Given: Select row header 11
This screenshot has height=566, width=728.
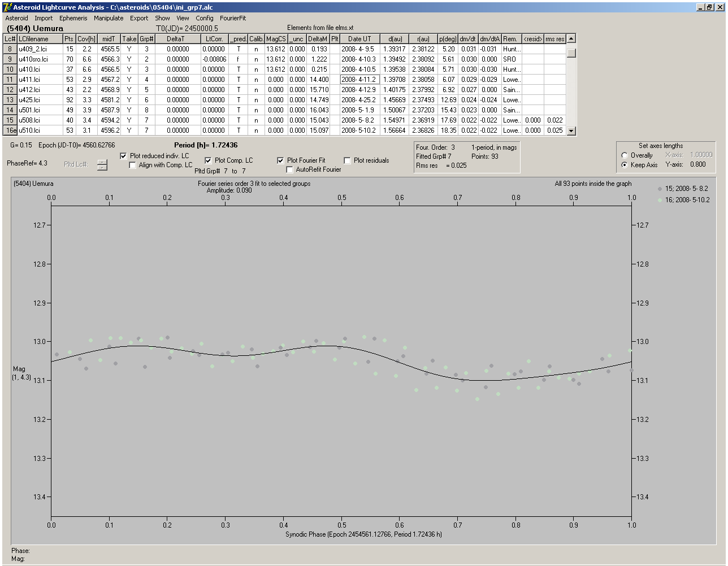Looking at the screenshot, I should pos(10,80).
